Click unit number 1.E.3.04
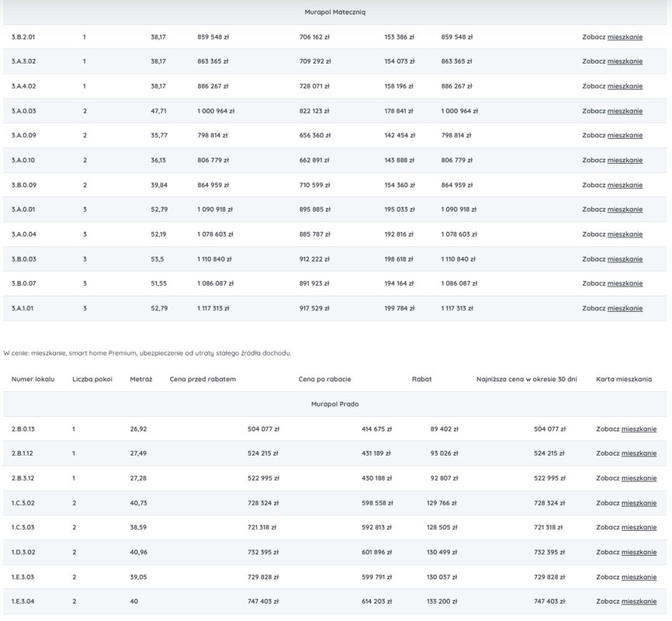 (x=23, y=602)
